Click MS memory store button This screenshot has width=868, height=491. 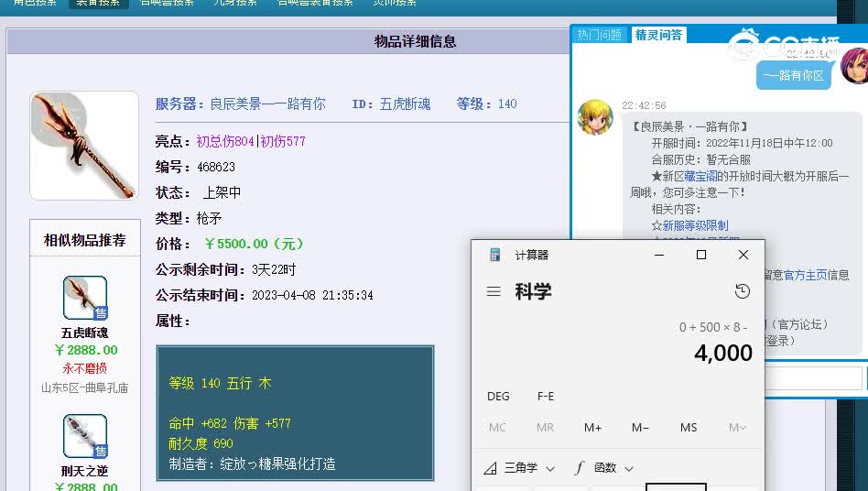pyautogui.click(x=689, y=428)
